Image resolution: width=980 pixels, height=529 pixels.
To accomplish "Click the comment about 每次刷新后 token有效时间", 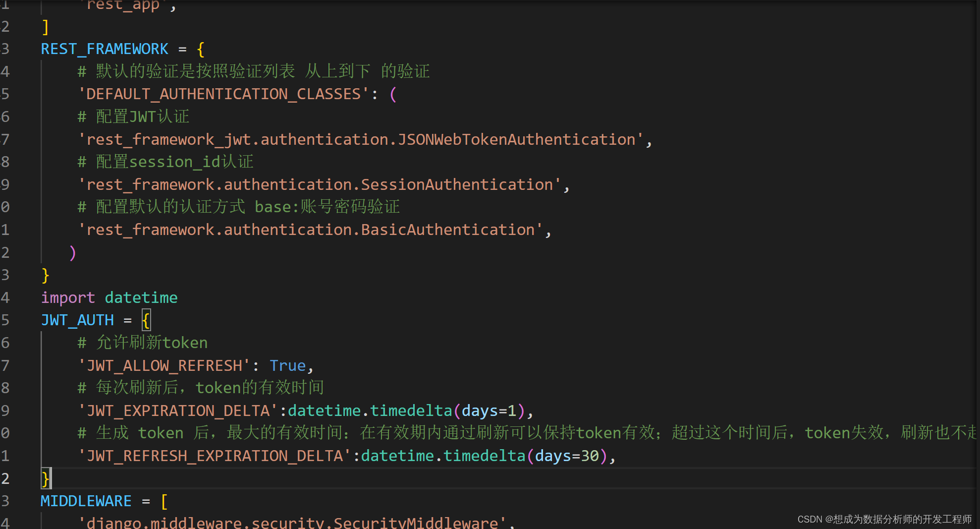I will (201, 388).
